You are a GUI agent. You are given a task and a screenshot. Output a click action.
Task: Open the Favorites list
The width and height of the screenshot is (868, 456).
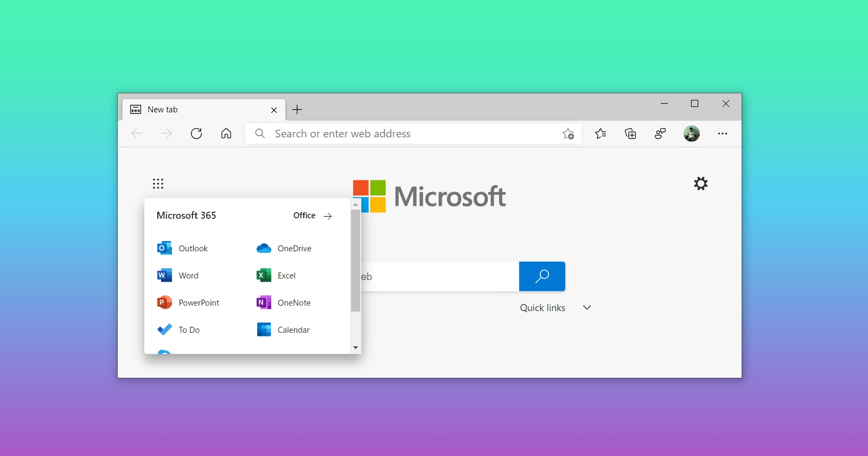click(x=601, y=134)
